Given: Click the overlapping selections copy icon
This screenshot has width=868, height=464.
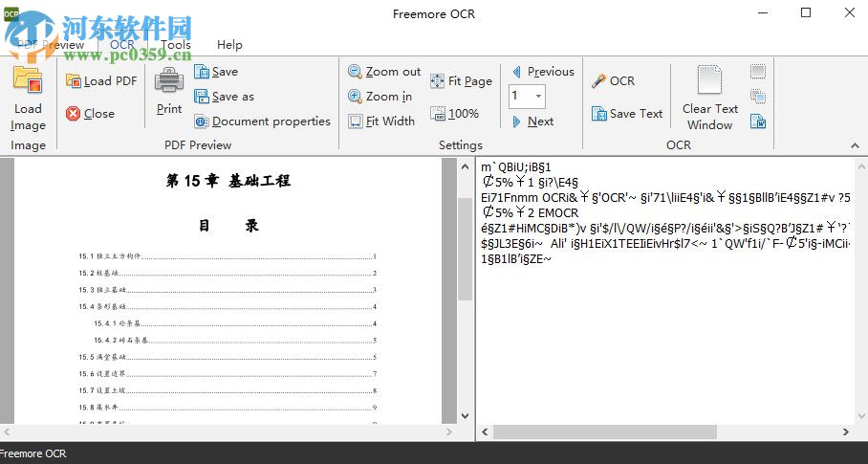Looking at the screenshot, I should pos(758,97).
